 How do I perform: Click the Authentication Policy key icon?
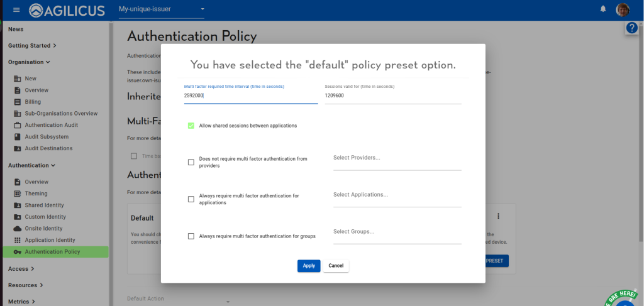click(18, 252)
